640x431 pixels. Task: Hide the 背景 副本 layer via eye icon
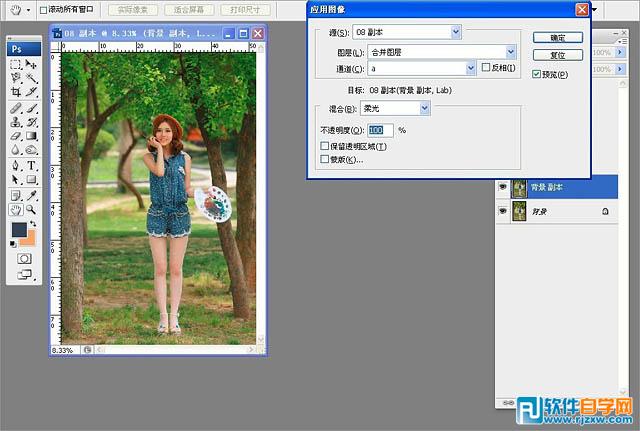click(502, 187)
